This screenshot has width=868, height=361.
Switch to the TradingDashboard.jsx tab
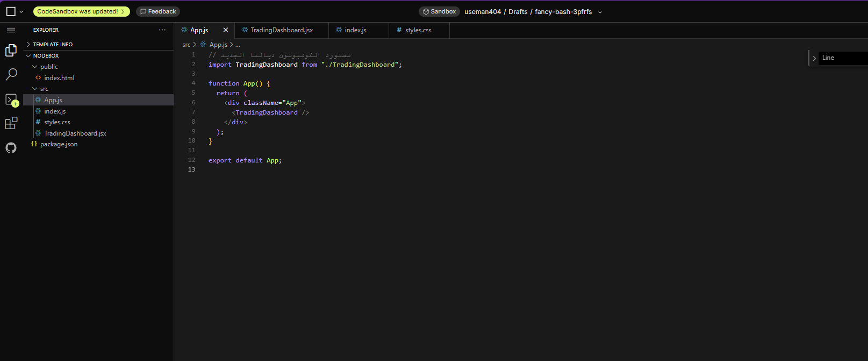[282, 30]
